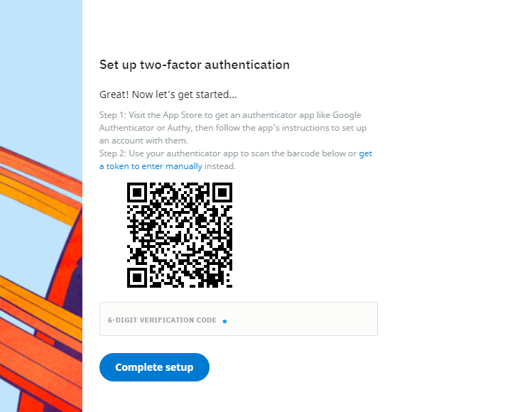Click the "6-DIGIT VERIFICATION CODE" placeholder label

click(162, 320)
